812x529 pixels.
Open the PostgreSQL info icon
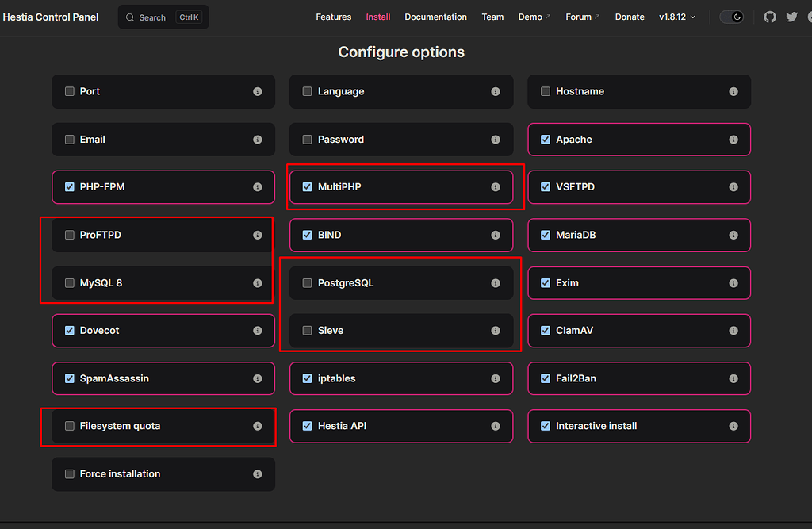(495, 282)
